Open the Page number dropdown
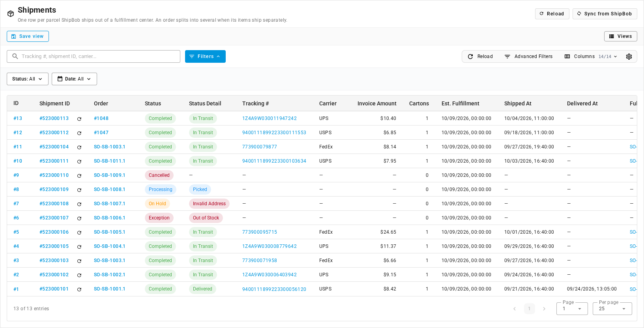644x328 pixels. coord(572,309)
